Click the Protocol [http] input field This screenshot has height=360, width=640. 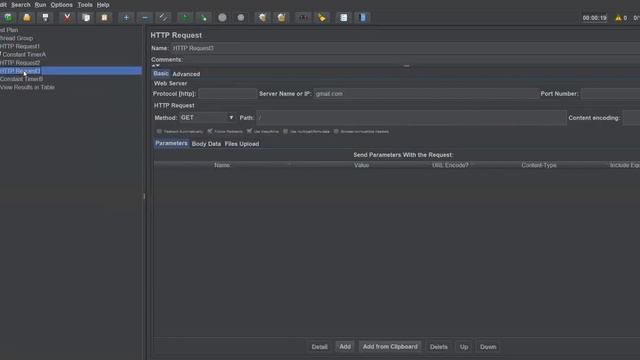[x=228, y=94]
